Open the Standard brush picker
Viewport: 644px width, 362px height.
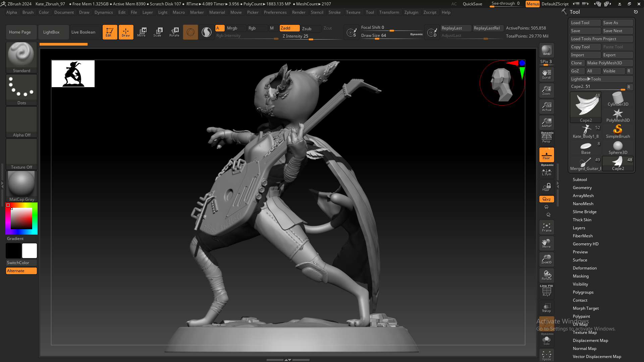[x=21, y=58]
